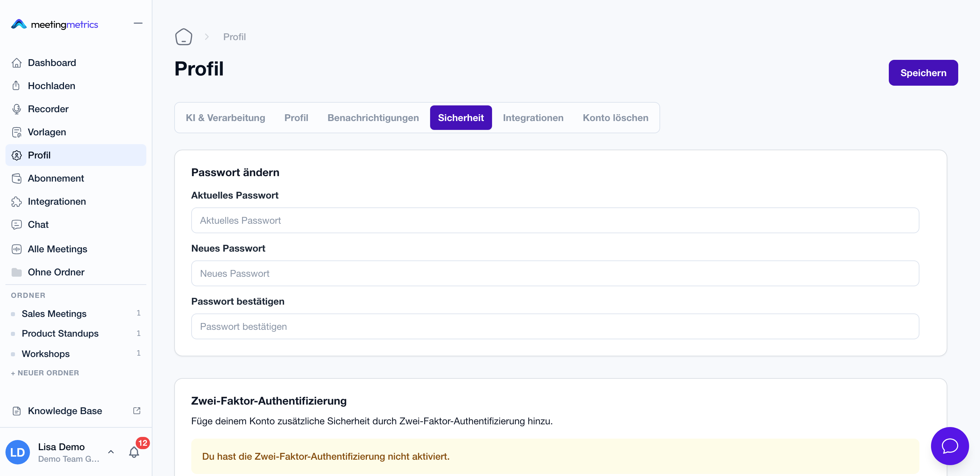The height and width of the screenshot is (476, 980).
Task: Click the Vorlagen template icon
Action: [x=16, y=132]
